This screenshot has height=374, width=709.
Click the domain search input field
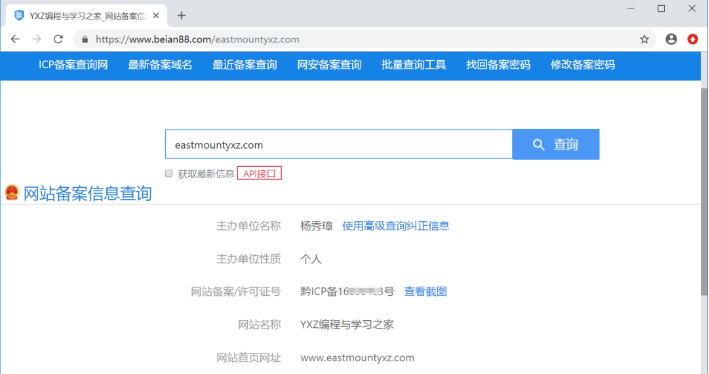[x=339, y=145]
